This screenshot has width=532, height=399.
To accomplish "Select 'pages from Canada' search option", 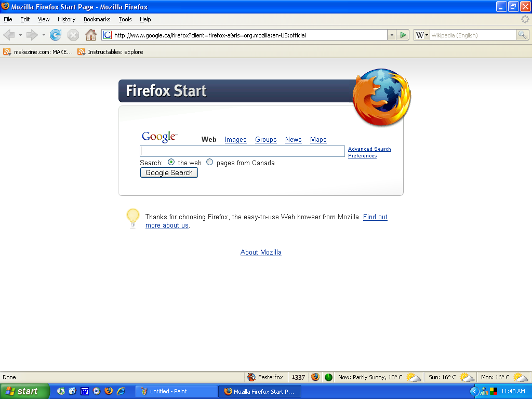I will click(210, 162).
